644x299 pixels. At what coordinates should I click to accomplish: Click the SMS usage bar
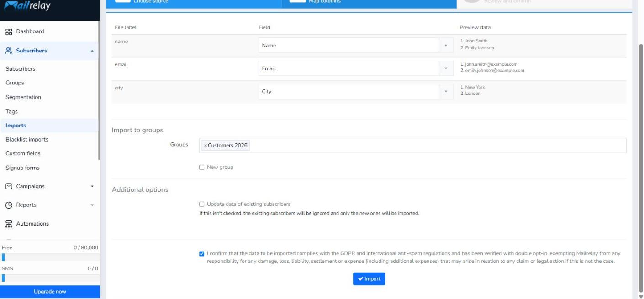pyautogui.click(x=50, y=278)
